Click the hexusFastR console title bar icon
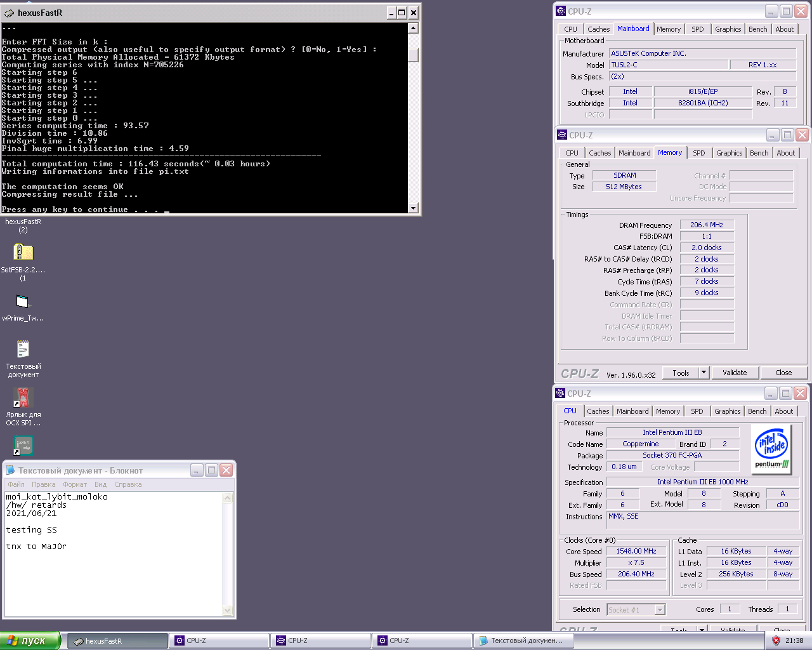The width and height of the screenshot is (812, 650). click(x=9, y=13)
